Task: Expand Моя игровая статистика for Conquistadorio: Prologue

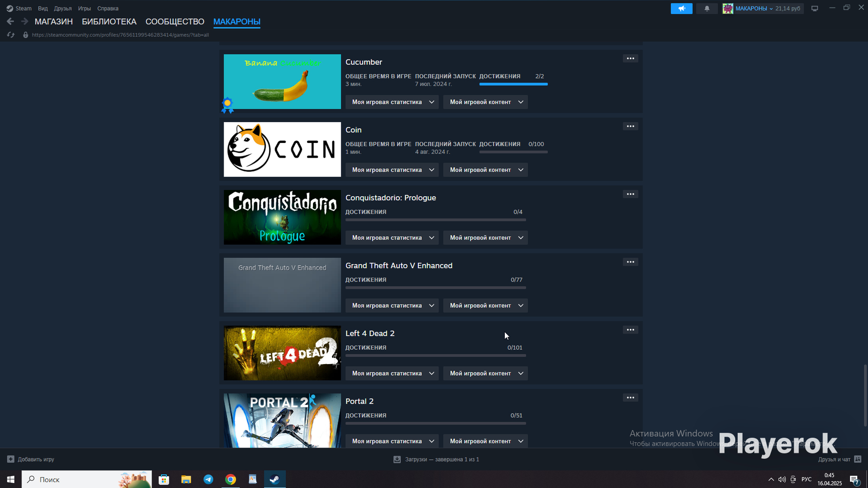Action: click(392, 238)
